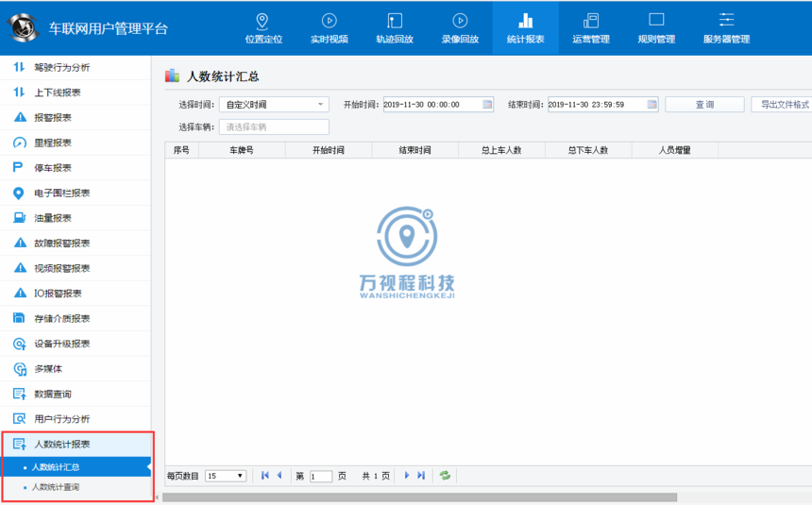Open the 里程报表 menu item
The height and width of the screenshot is (505, 812).
76,143
